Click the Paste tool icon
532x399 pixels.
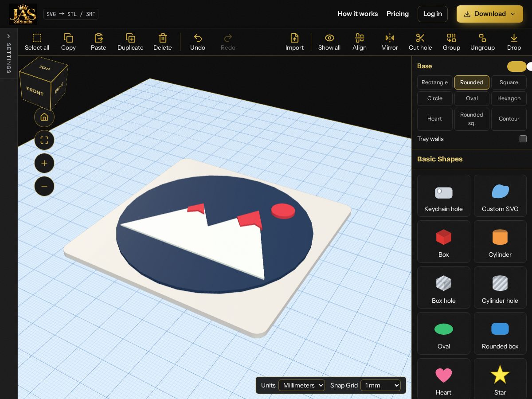pos(98,38)
